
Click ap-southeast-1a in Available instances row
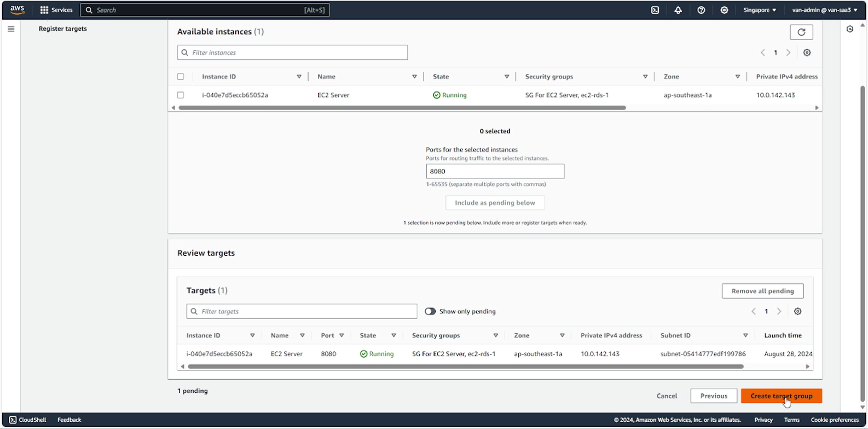(687, 95)
